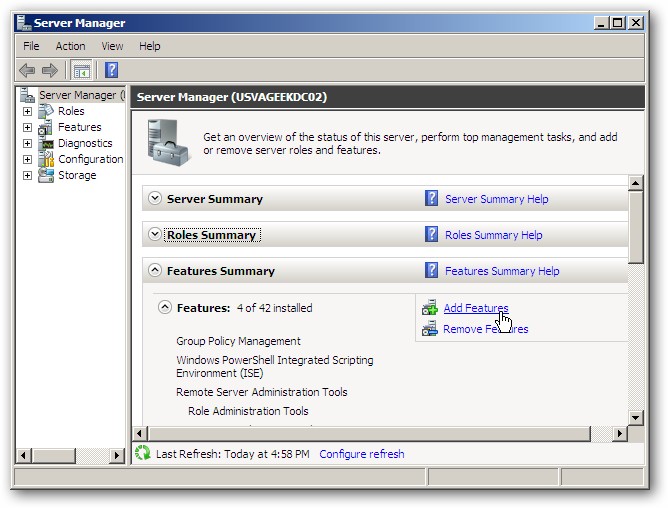
Task: Select the Server Summary heading
Action: coord(215,199)
